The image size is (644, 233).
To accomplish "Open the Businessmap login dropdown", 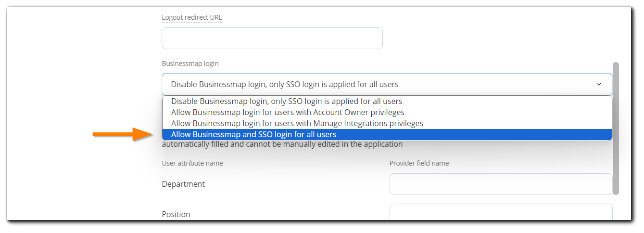I will coord(387,84).
